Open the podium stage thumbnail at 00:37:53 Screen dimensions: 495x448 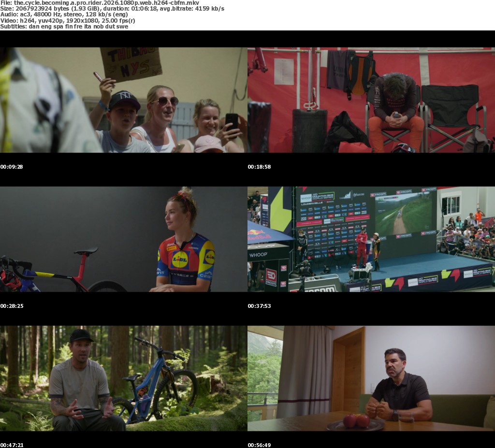pos(371,239)
